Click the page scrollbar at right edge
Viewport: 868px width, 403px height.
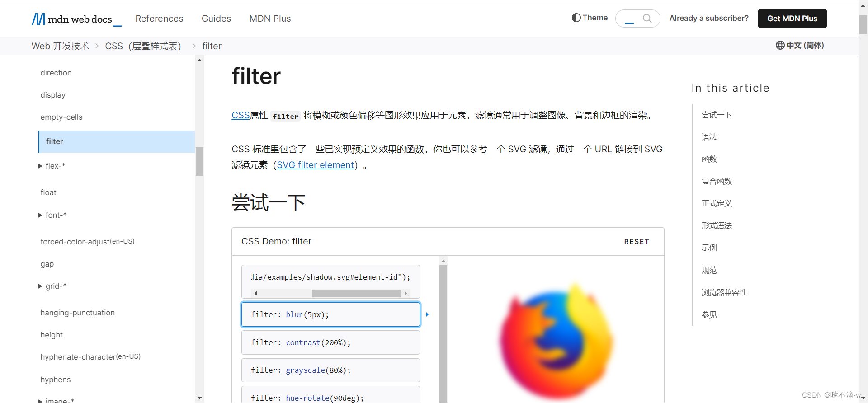(x=863, y=25)
